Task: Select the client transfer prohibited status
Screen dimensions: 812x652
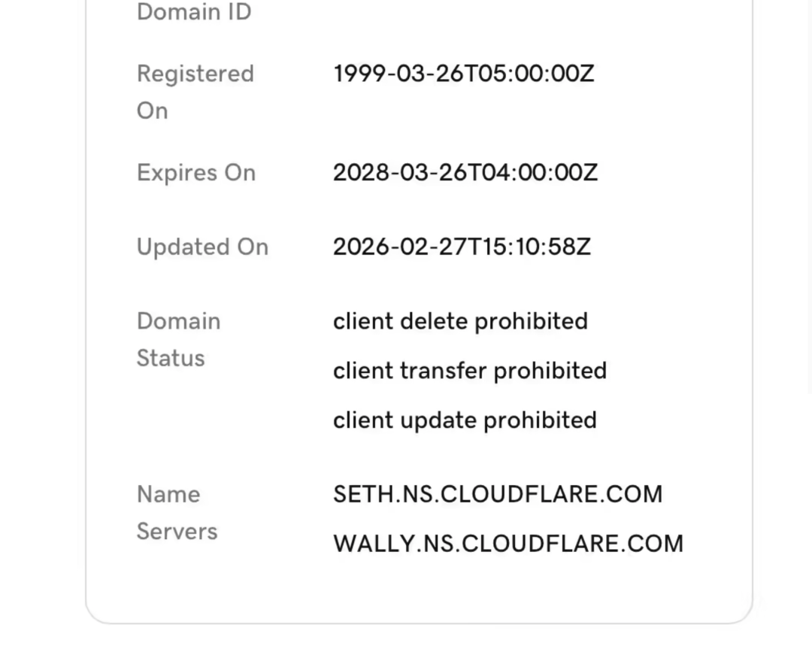Action: [x=469, y=371]
